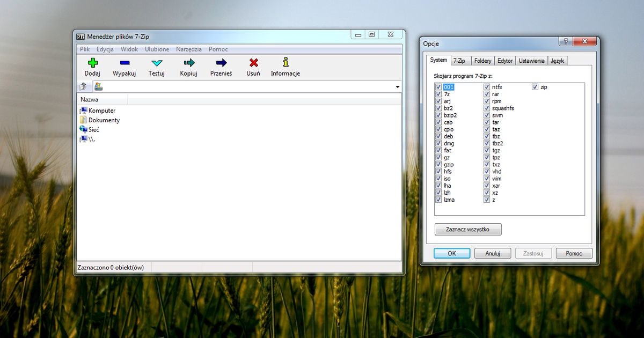Switch to the Foldery tab
This screenshot has width=644, height=338.
482,61
